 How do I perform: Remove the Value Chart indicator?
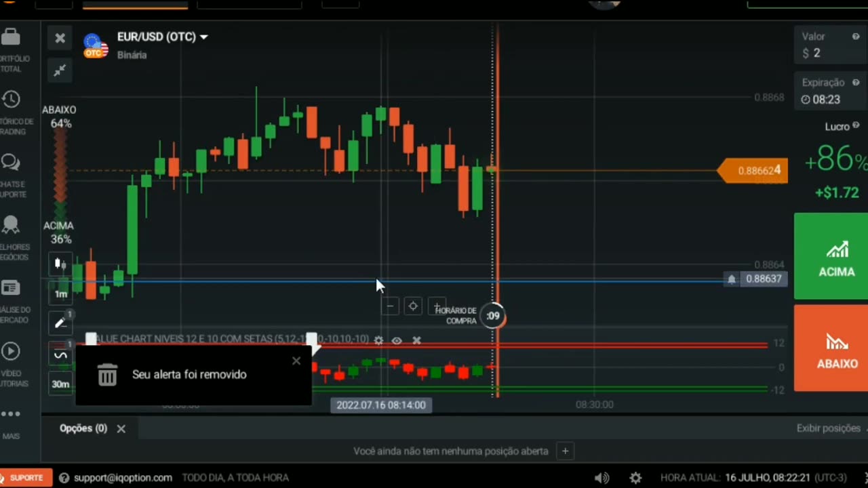pyautogui.click(x=416, y=340)
